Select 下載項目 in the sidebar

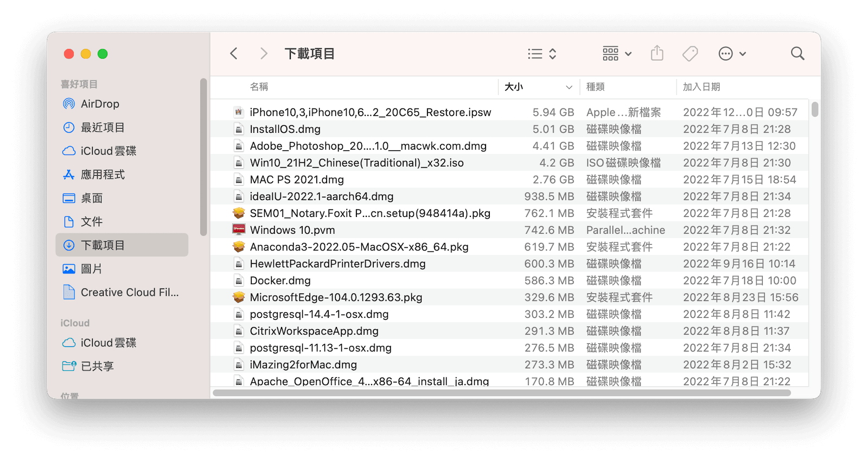(x=122, y=245)
